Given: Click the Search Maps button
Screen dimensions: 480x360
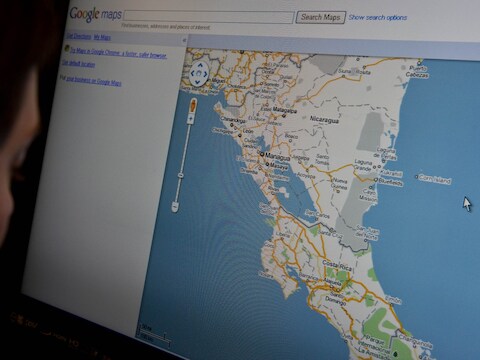Looking at the screenshot, I should tap(321, 17).
